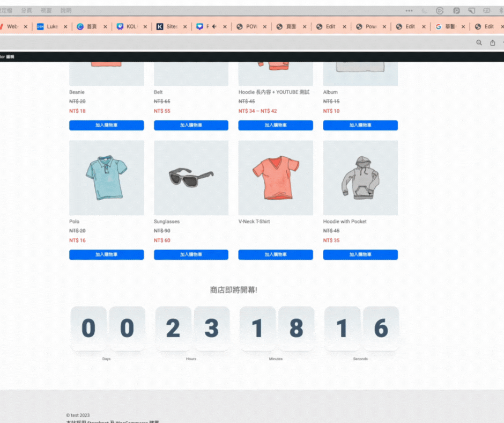The image size is (504, 423).
Task: Close the Luke browser tab
Action: pos(65,27)
